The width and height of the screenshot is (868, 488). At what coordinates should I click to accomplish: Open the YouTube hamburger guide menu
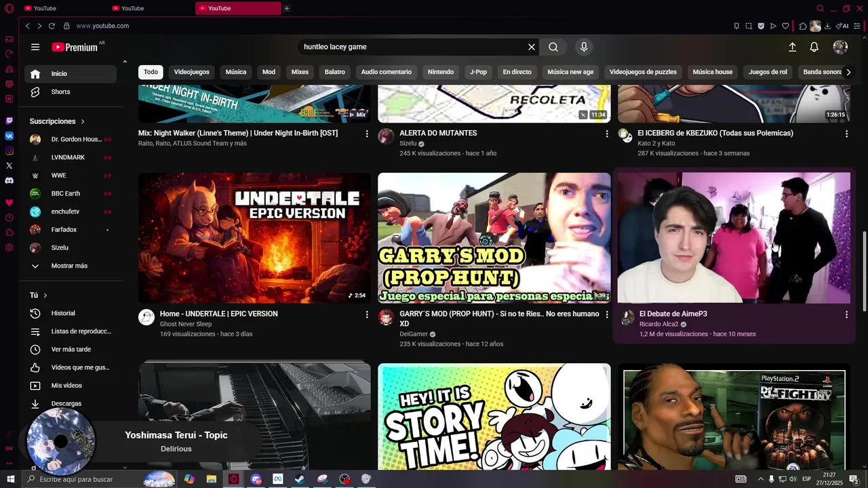pyautogui.click(x=35, y=47)
